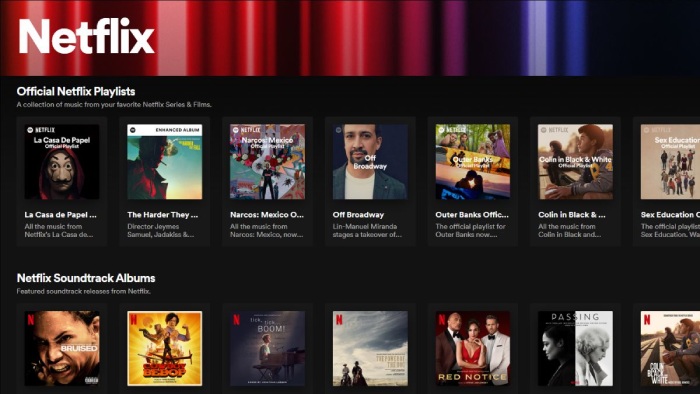Click description 'All the music from Narcos: Mexico'

[267, 230]
